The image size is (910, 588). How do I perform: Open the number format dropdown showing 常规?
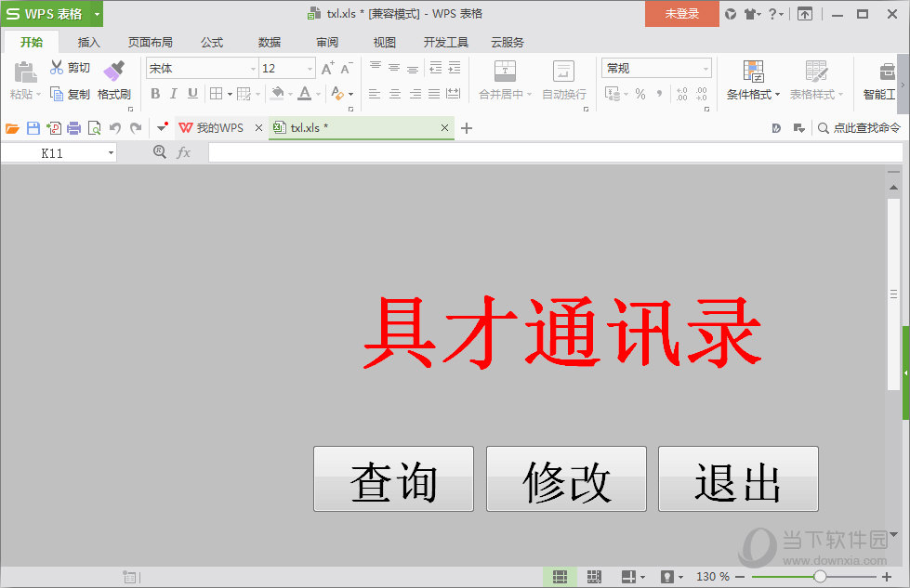[706, 69]
